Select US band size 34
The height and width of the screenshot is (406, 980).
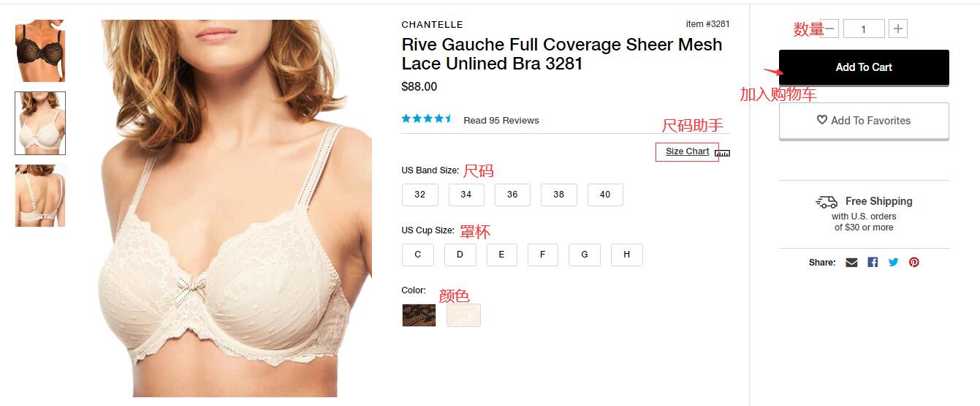pos(466,195)
